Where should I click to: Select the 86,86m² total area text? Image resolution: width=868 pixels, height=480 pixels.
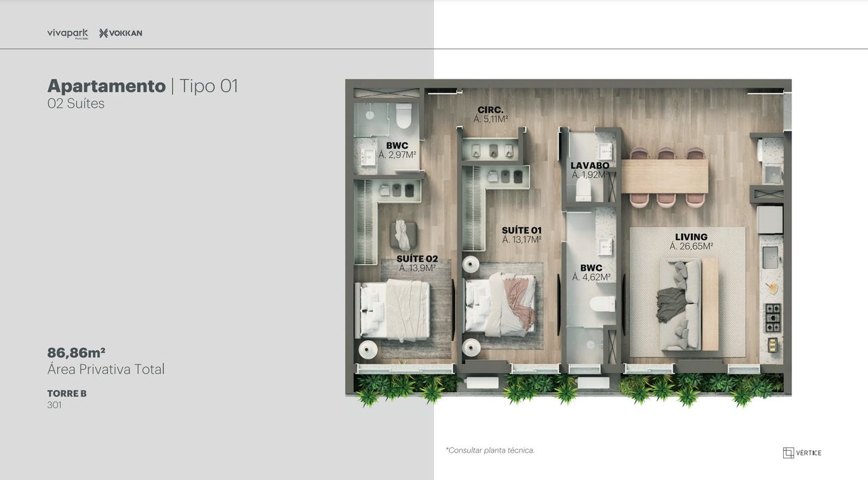tap(76, 353)
